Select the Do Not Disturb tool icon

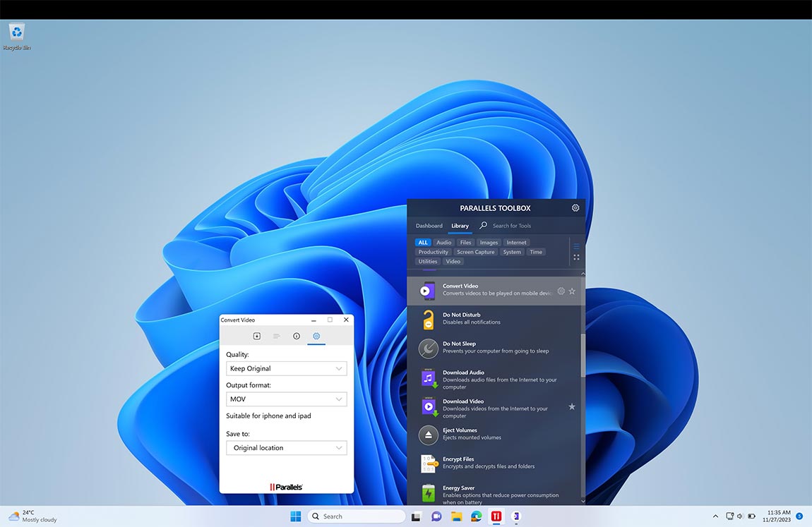(x=427, y=319)
